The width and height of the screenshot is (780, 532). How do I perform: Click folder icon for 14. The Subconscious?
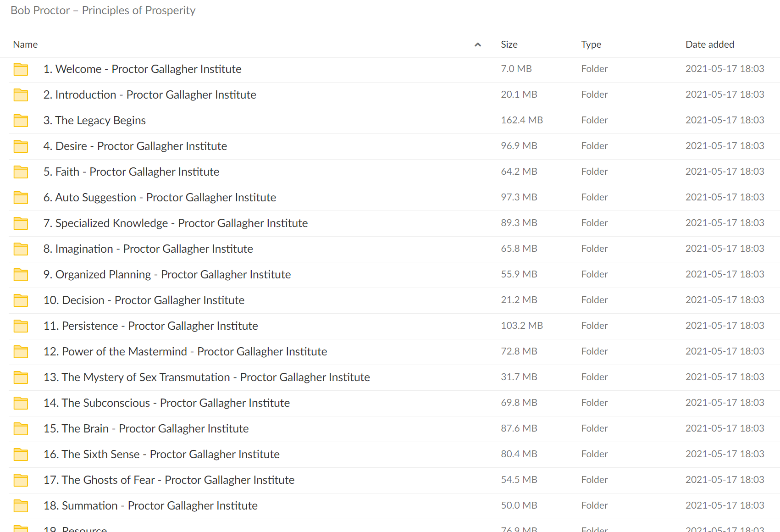[x=21, y=403]
